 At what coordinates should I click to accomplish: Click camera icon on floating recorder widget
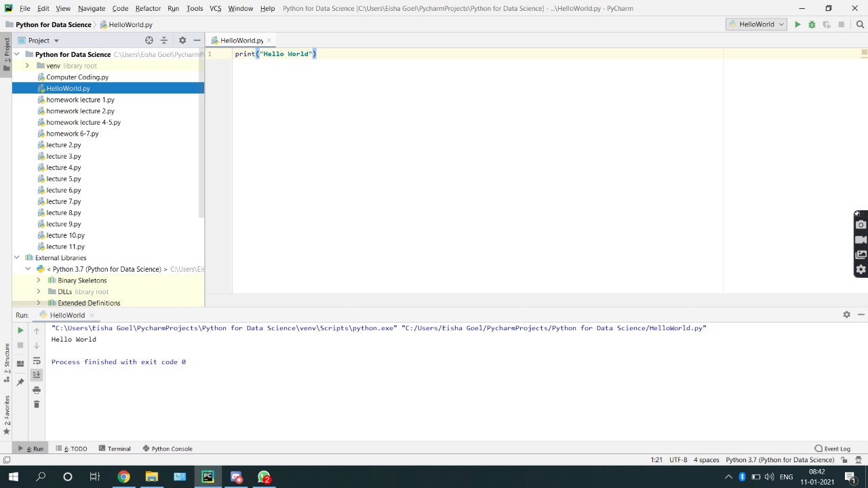click(x=861, y=225)
